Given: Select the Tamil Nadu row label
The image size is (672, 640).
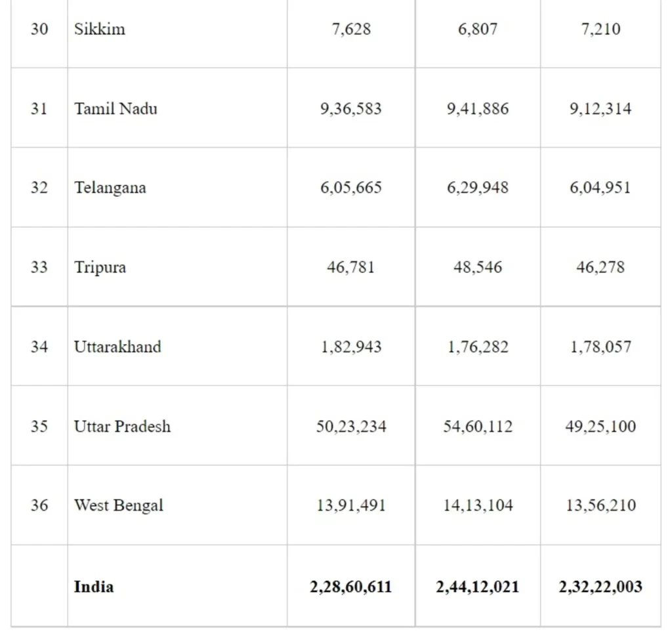Looking at the screenshot, I should [x=115, y=108].
